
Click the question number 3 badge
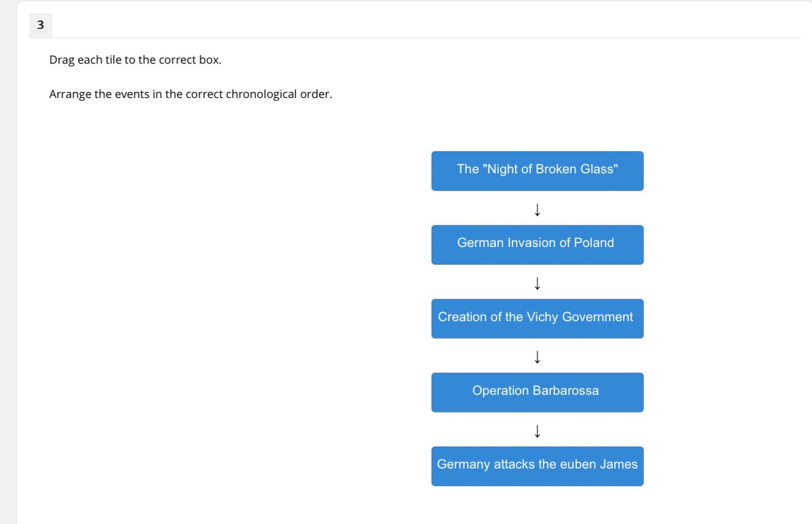(x=40, y=25)
